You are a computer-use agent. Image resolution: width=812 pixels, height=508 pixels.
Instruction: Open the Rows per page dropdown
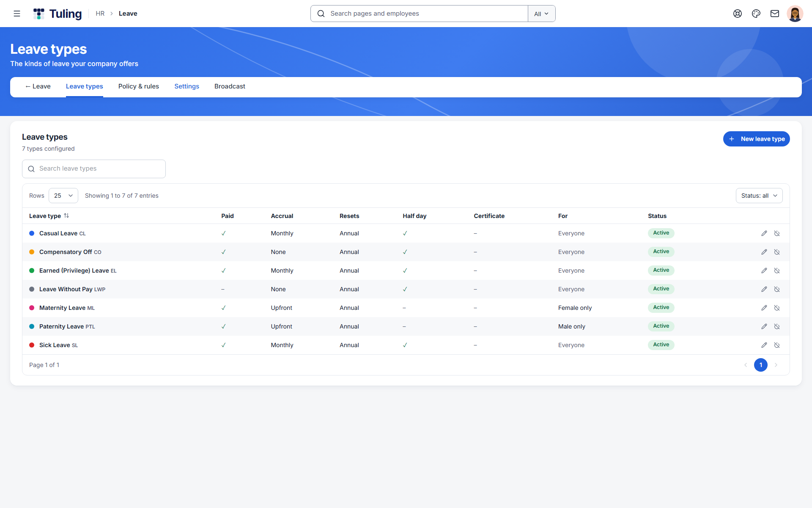pos(63,196)
